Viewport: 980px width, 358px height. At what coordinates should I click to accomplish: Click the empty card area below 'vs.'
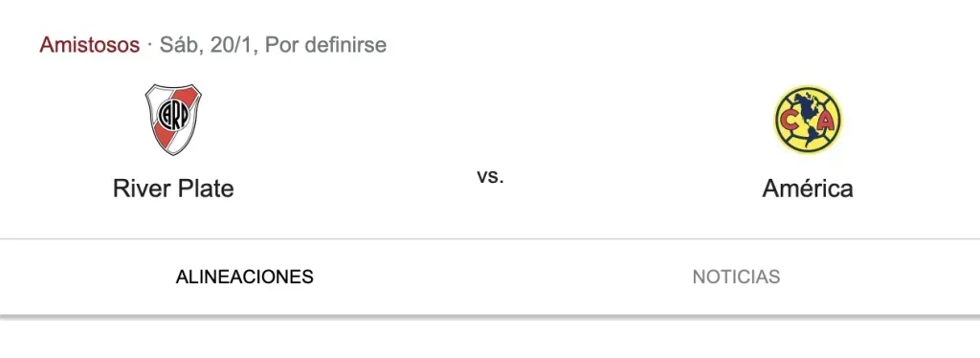(x=491, y=213)
